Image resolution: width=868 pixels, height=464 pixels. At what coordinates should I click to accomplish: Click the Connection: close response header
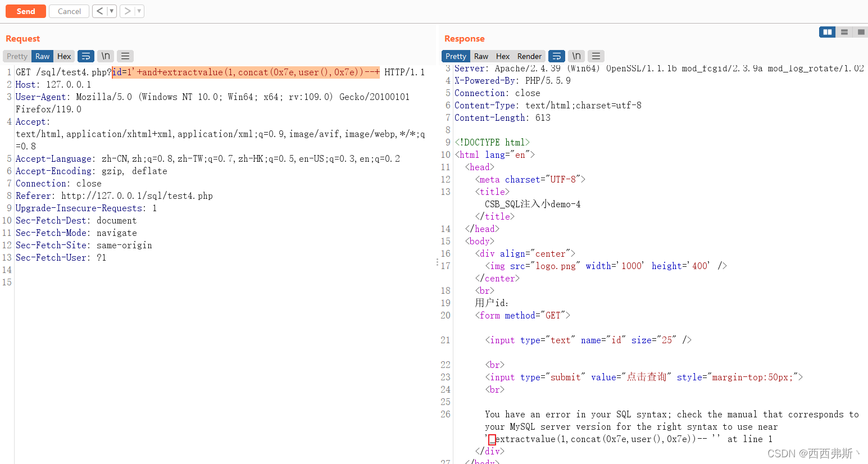click(497, 93)
